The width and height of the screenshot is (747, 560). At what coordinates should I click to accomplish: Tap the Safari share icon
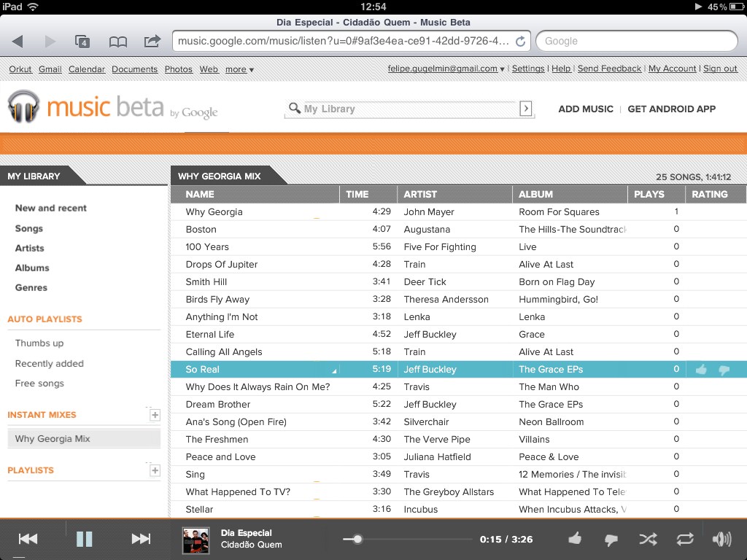pos(152,41)
